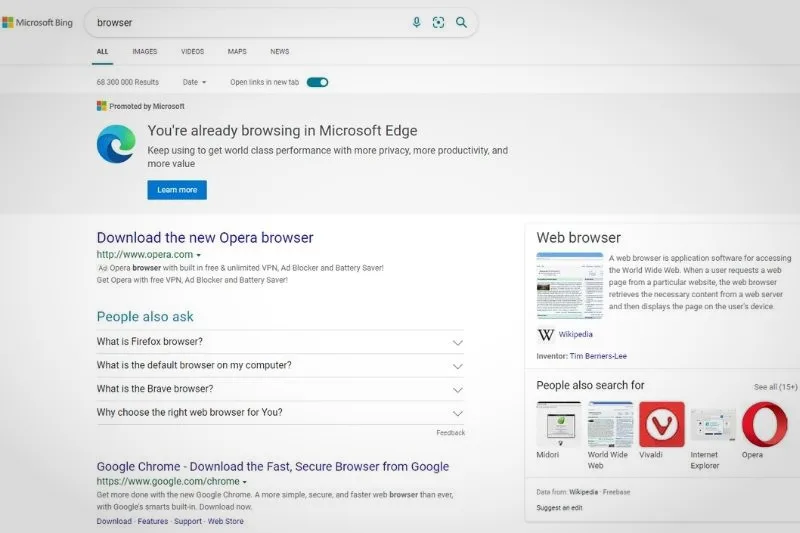This screenshot has width=800, height=533.
Task: Open Google Chrome download result link
Action: click(x=272, y=466)
